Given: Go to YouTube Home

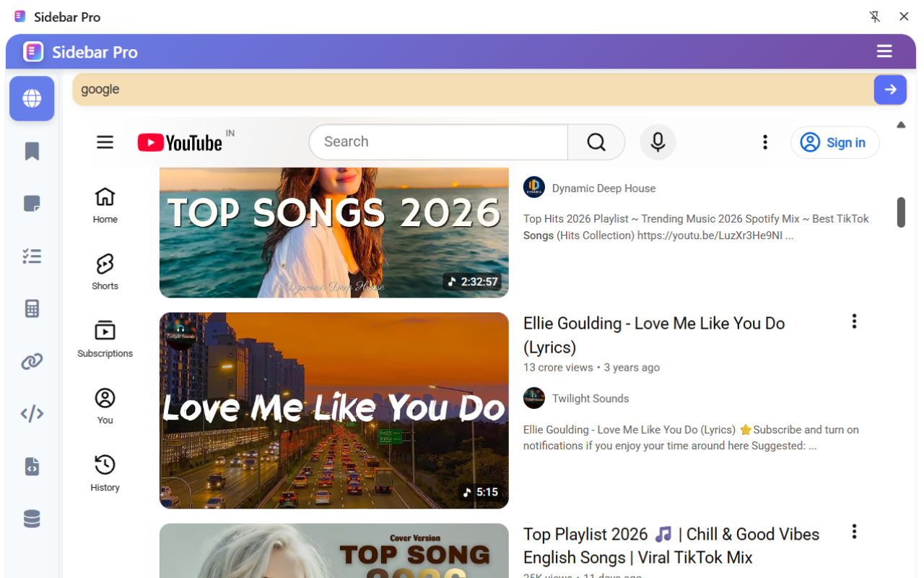Looking at the screenshot, I should pyautogui.click(x=105, y=205).
